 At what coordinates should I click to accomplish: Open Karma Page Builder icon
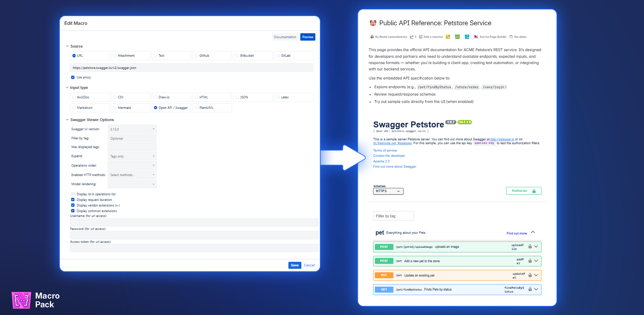(476, 37)
